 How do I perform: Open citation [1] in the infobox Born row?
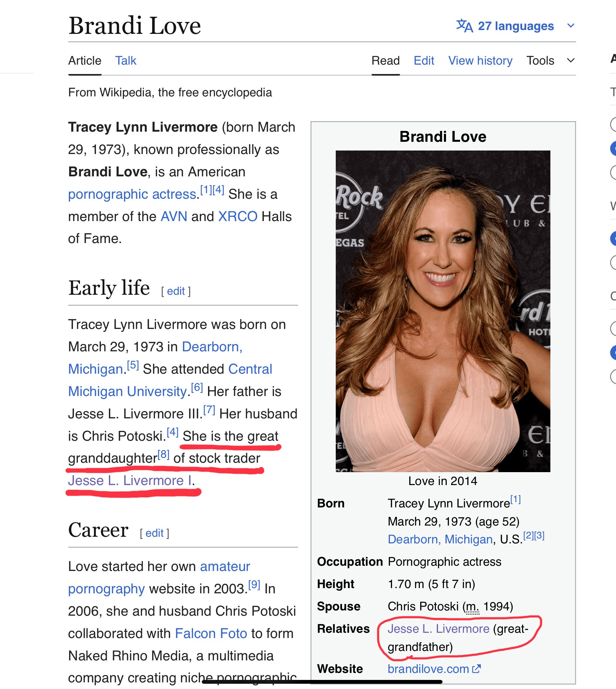tap(515, 500)
